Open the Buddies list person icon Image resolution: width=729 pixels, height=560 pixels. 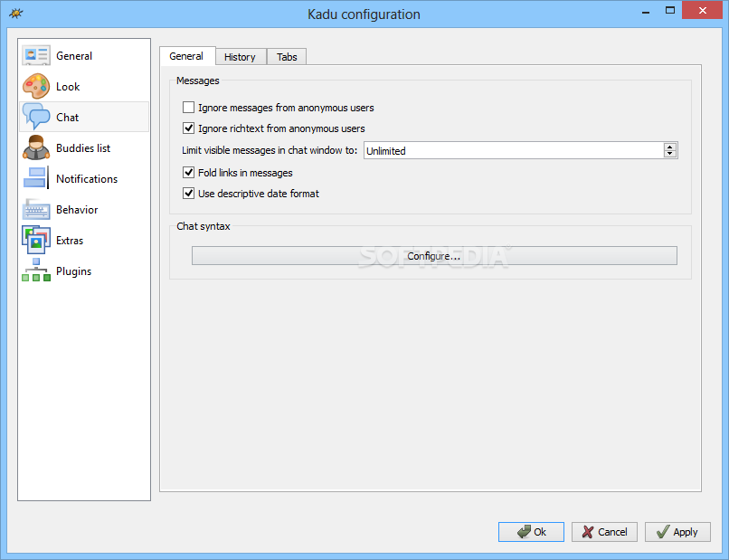36,147
